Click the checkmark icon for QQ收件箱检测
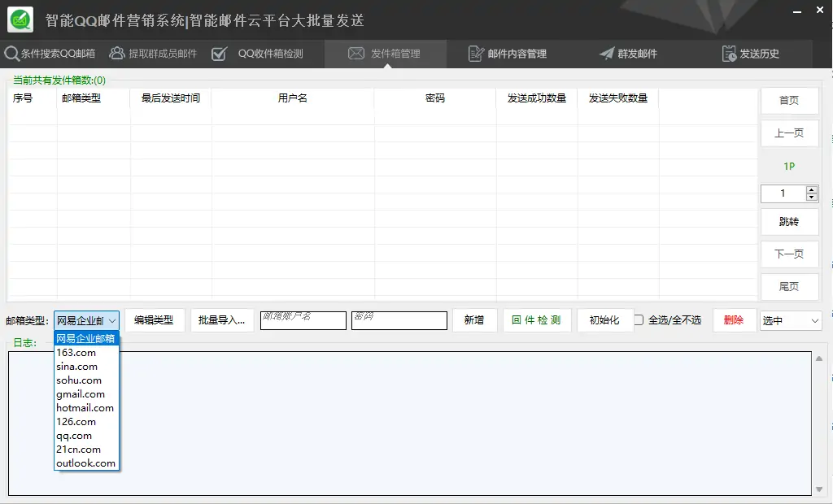Image resolution: width=833 pixels, height=504 pixels. point(219,54)
